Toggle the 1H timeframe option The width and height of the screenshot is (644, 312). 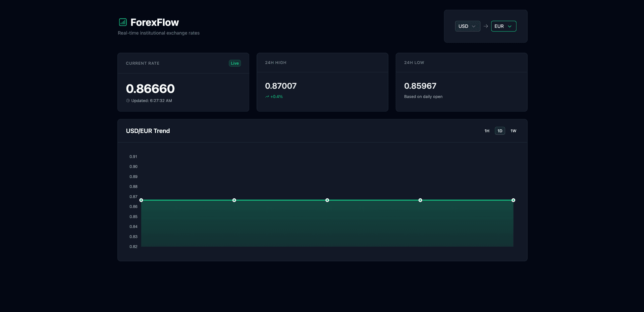point(487,131)
